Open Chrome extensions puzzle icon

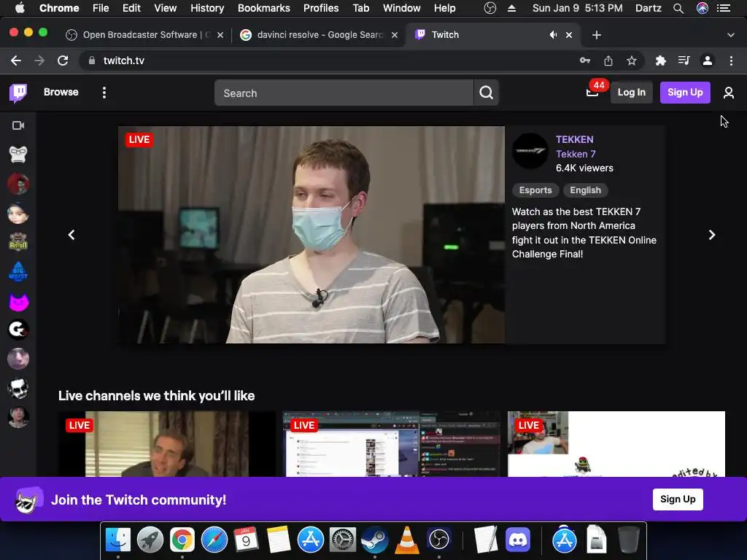coord(660,61)
